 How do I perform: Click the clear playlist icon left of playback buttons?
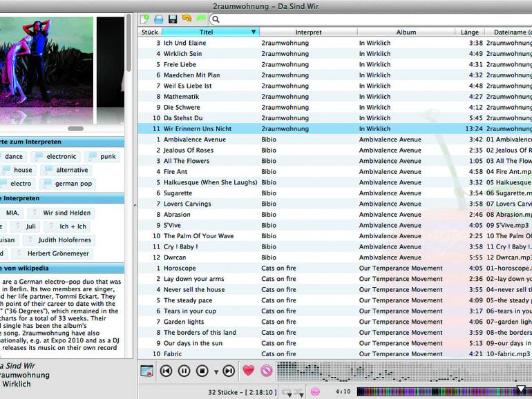tap(146, 371)
